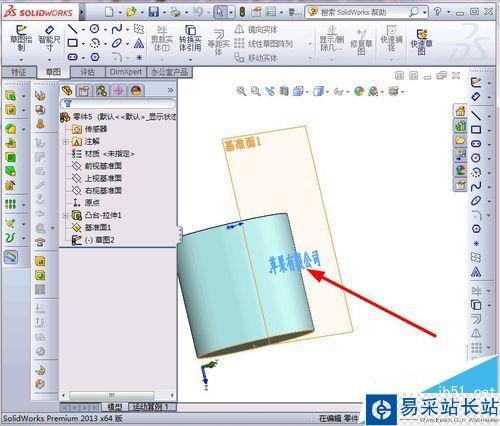Click the Previous View icon
The image size is (500, 426).
pos(270,91)
